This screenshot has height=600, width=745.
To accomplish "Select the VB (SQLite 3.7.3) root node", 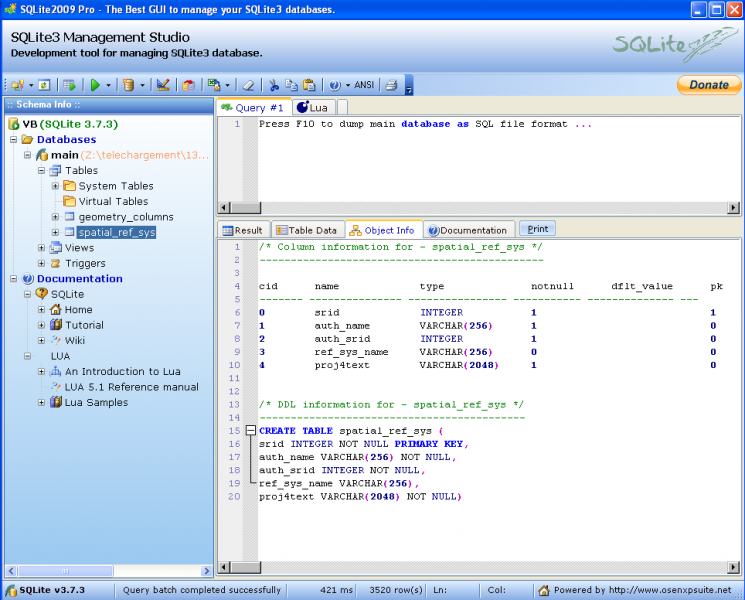I will (70, 124).
